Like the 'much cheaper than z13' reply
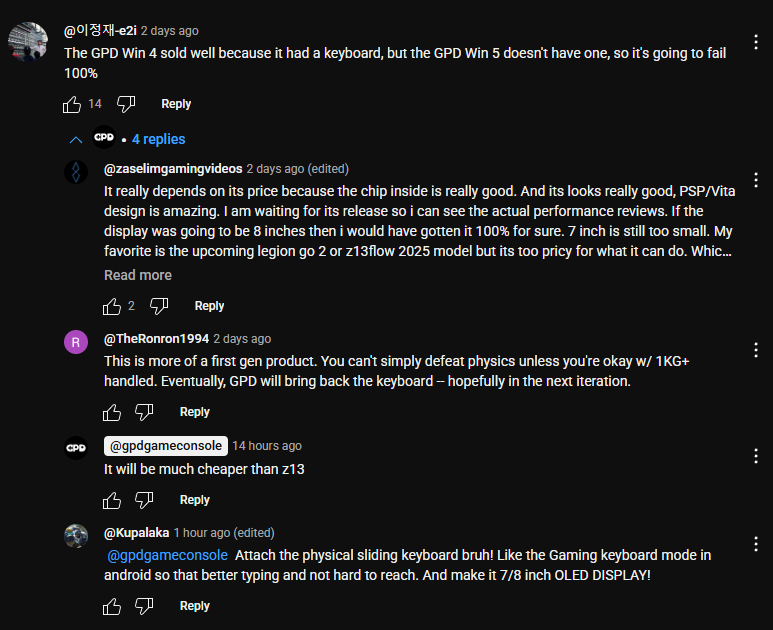 coord(111,500)
